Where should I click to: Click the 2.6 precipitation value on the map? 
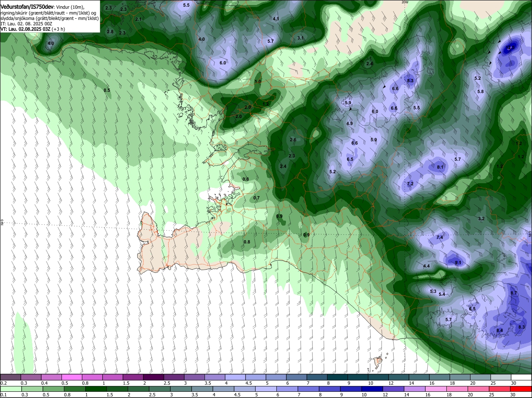(293, 140)
